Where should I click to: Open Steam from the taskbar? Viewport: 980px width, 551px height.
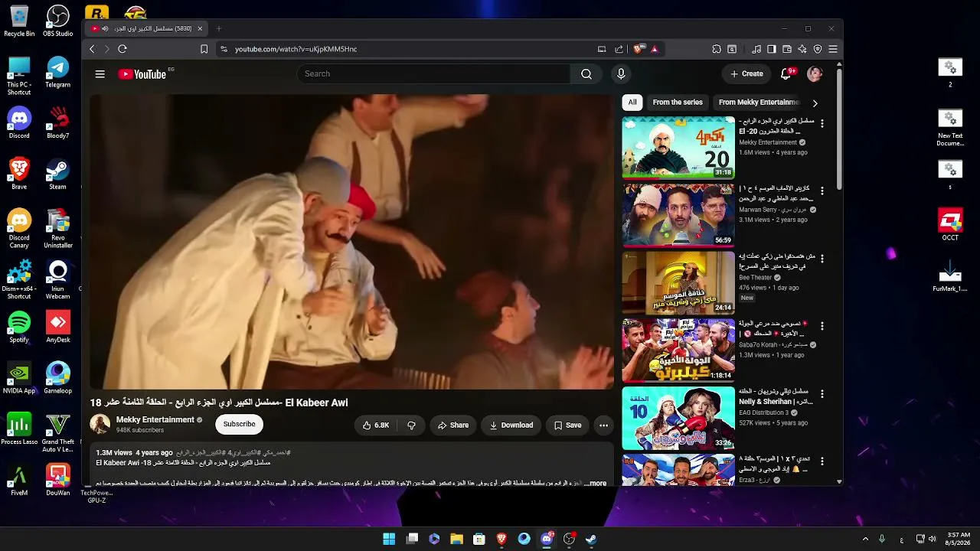[591, 539]
